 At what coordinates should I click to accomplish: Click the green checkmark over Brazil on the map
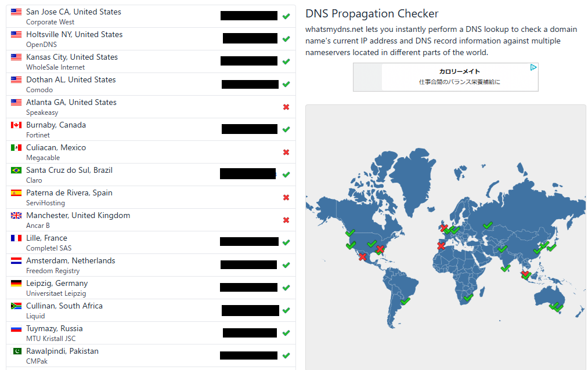pyautogui.click(x=405, y=301)
